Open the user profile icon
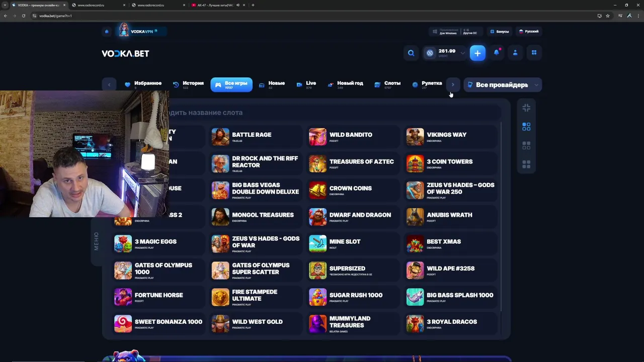This screenshot has width=644, height=362. [515, 52]
